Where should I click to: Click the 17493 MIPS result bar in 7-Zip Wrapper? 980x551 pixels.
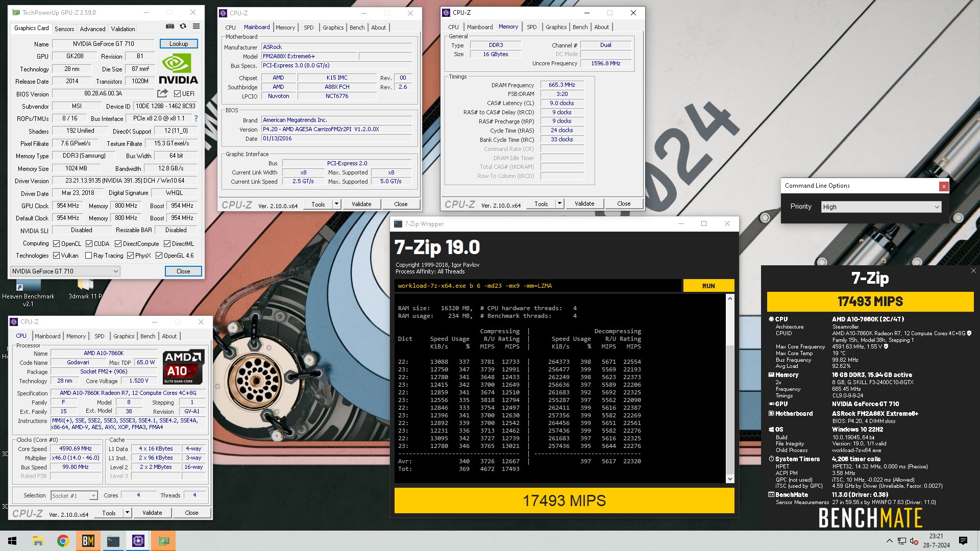pos(564,500)
